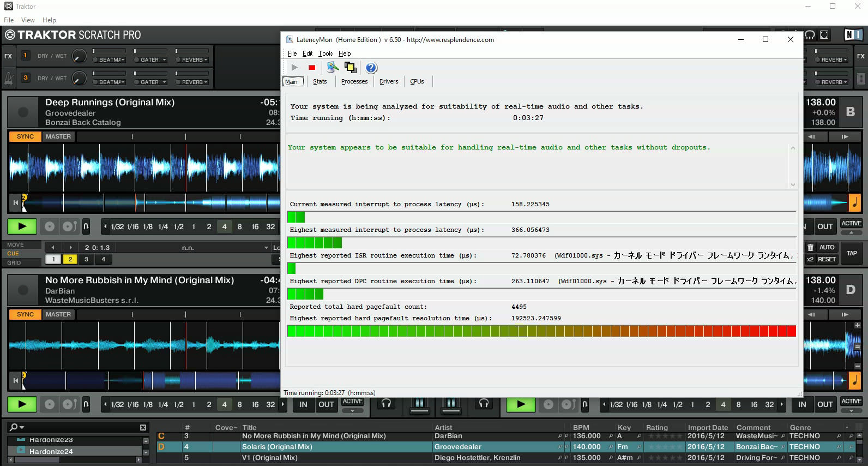
Task: Toggle deck B loop ACTIVE button
Action: point(851,223)
